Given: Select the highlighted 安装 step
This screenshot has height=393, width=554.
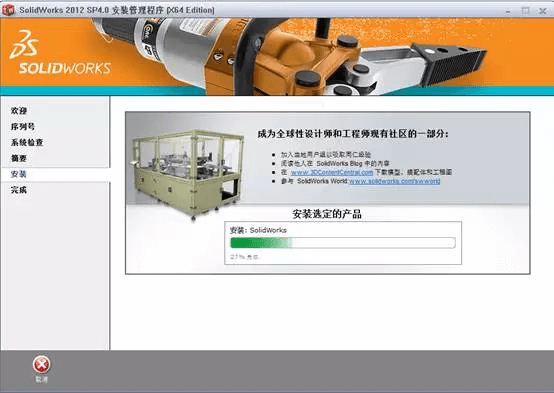Looking at the screenshot, I should pos(19,174).
